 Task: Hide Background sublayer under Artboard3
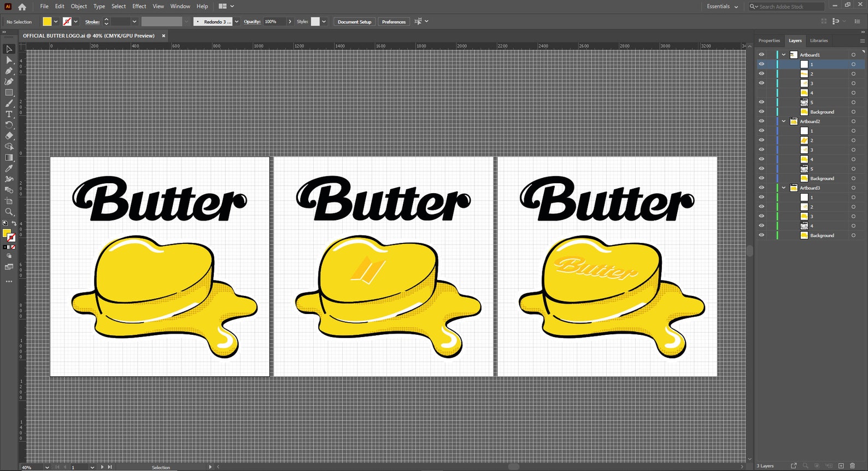761,235
